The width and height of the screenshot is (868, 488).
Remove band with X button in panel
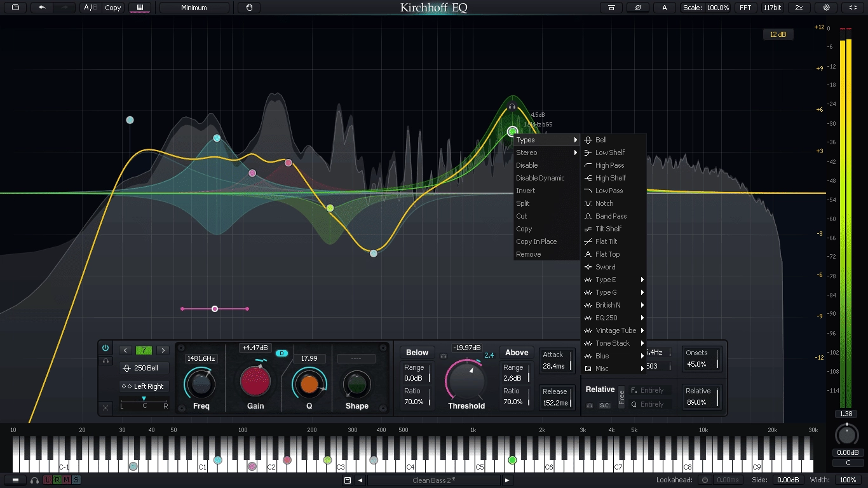105,407
